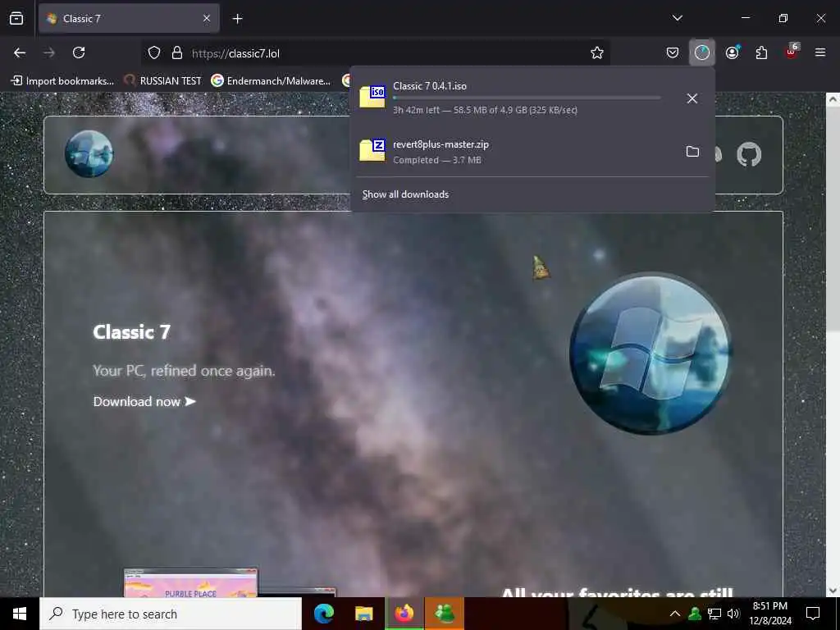Open uBlock Origin extension icon
840x630 pixels.
[x=792, y=52]
